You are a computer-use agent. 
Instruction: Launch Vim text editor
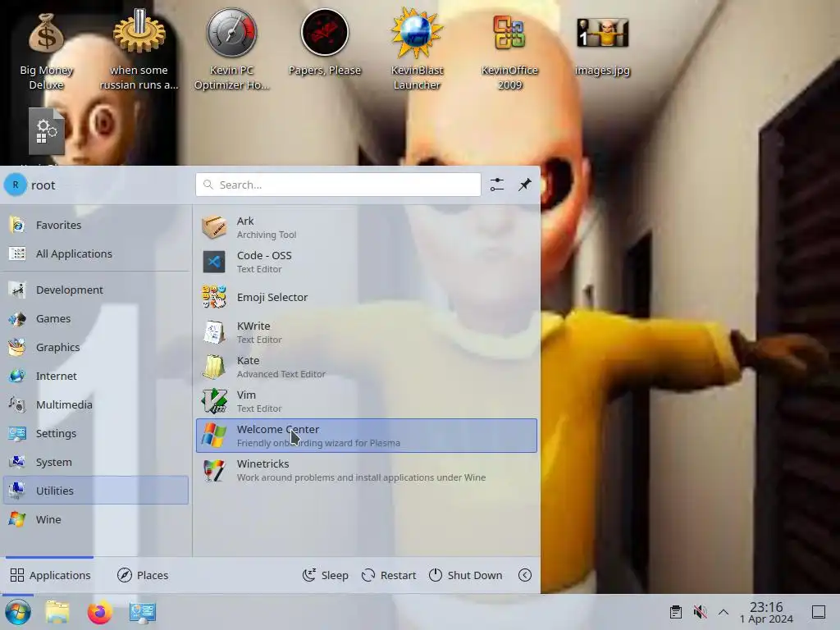(367, 401)
